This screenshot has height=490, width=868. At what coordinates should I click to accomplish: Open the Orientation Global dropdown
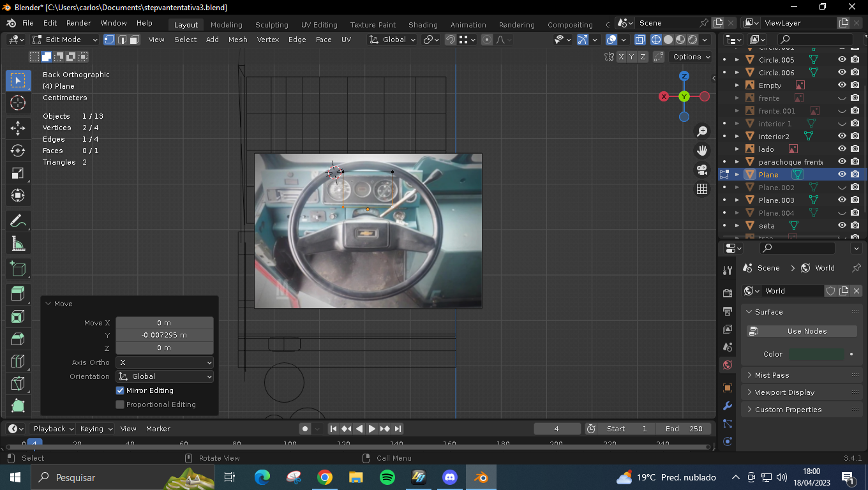[x=165, y=376]
